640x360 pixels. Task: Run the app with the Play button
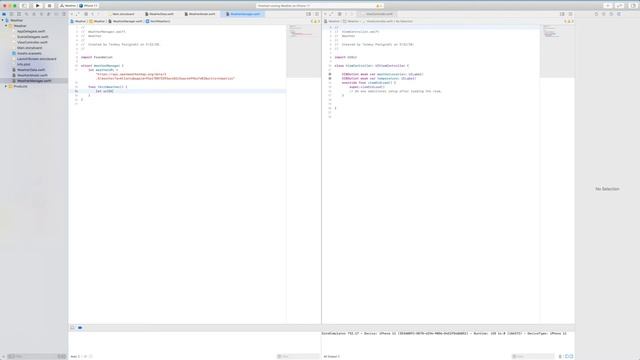point(38,6)
